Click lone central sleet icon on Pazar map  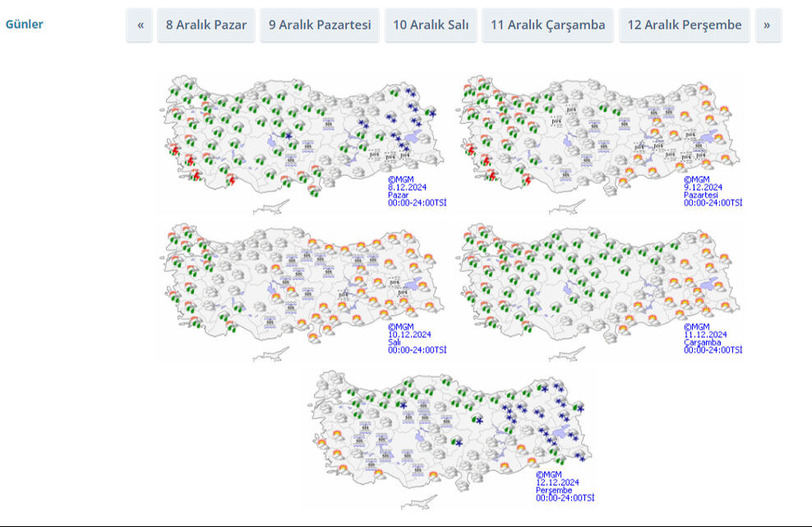(288, 135)
